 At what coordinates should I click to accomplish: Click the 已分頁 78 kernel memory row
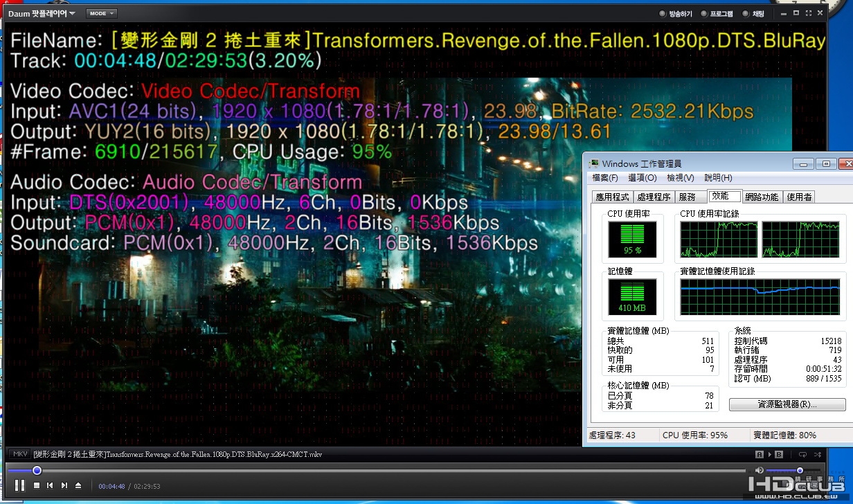tap(660, 396)
